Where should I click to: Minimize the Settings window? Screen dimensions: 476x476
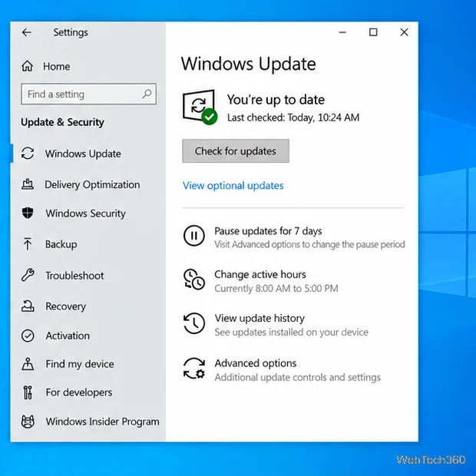(x=342, y=32)
